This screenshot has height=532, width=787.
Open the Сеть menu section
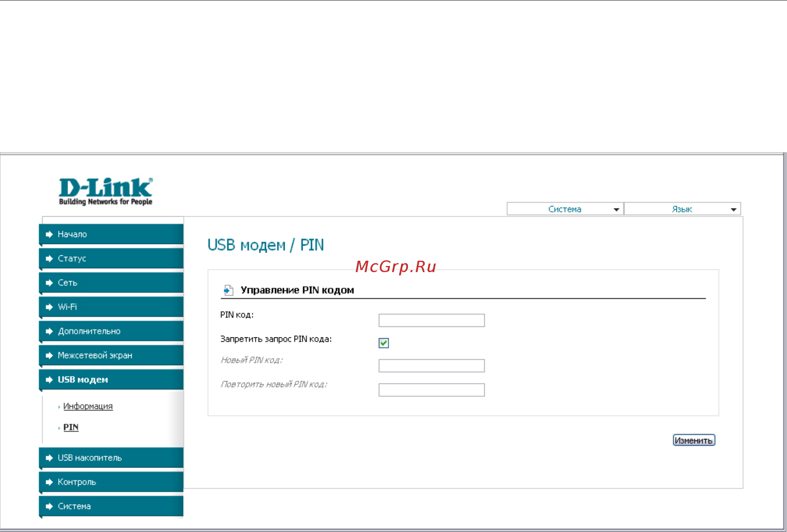(111, 283)
